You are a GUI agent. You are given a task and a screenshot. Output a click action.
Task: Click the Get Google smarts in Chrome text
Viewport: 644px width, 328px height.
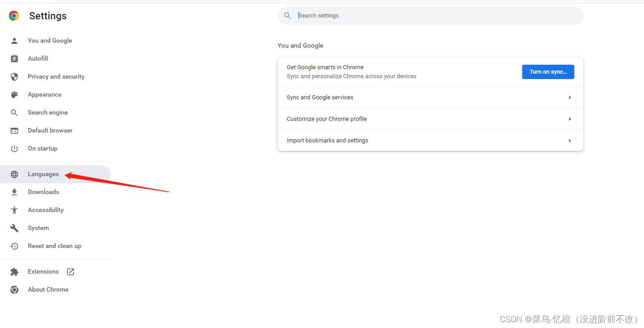tap(325, 67)
